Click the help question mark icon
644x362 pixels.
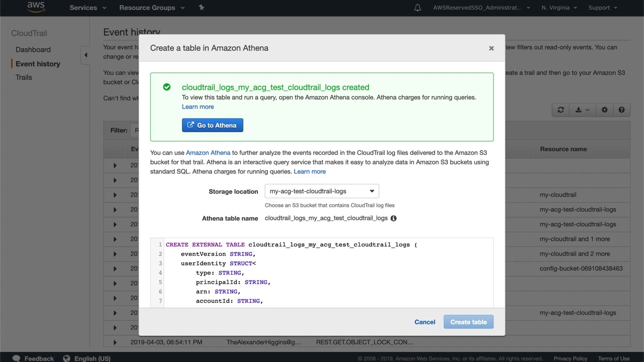coord(621,110)
